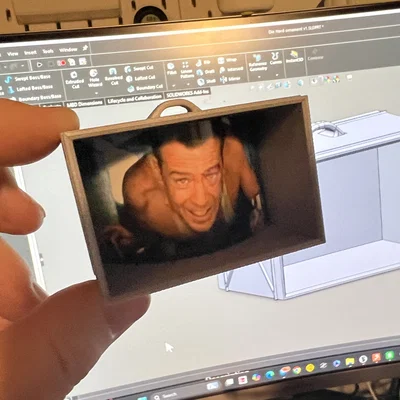Open the red SOLIDWORKS taskbar icon
400x400 pixels.
point(376,357)
